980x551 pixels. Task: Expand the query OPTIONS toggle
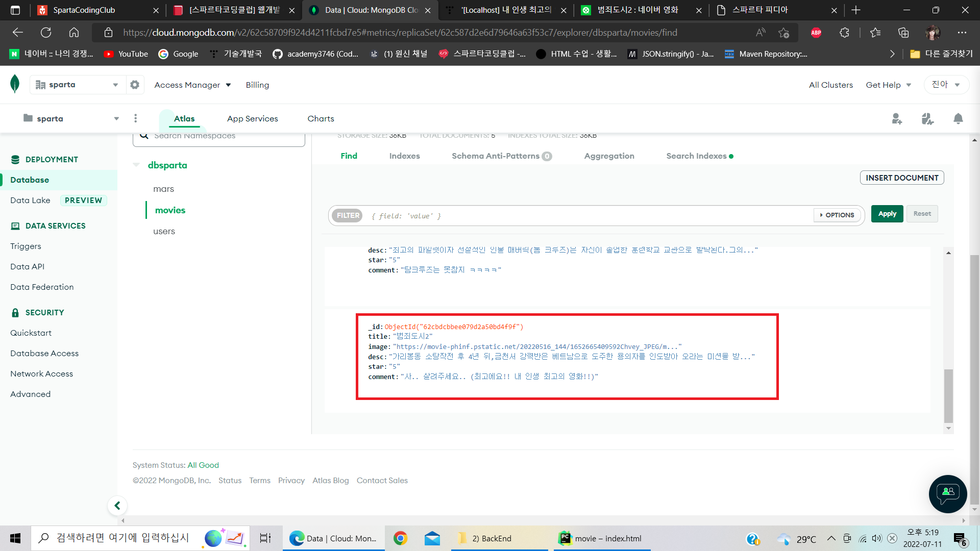[x=837, y=215]
